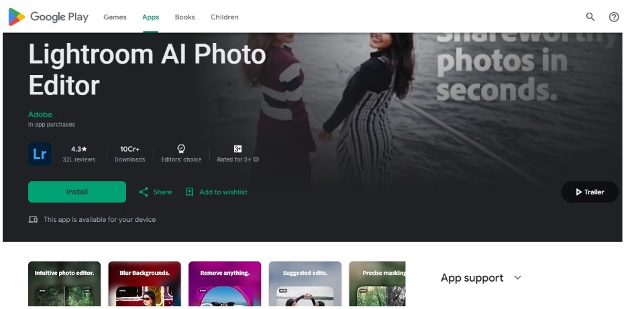The image size is (644, 309).
Task: Click the Lightroom AI Photo Editor title
Action: coord(147,70)
